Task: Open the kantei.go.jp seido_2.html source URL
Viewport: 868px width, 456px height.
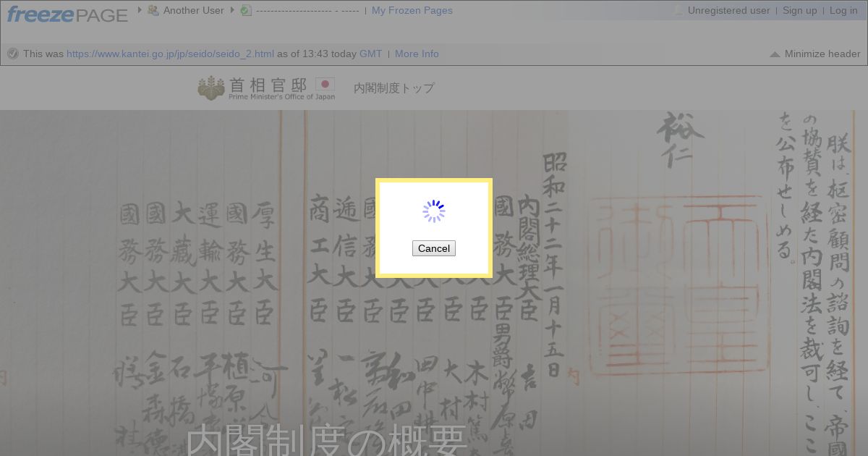Action: [x=171, y=54]
